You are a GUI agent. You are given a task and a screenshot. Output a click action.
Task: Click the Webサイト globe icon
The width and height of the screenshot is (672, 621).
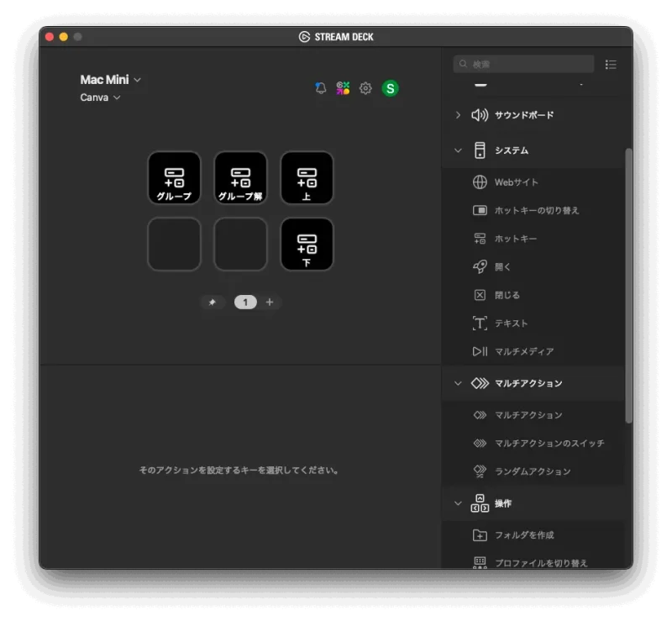point(480,182)
